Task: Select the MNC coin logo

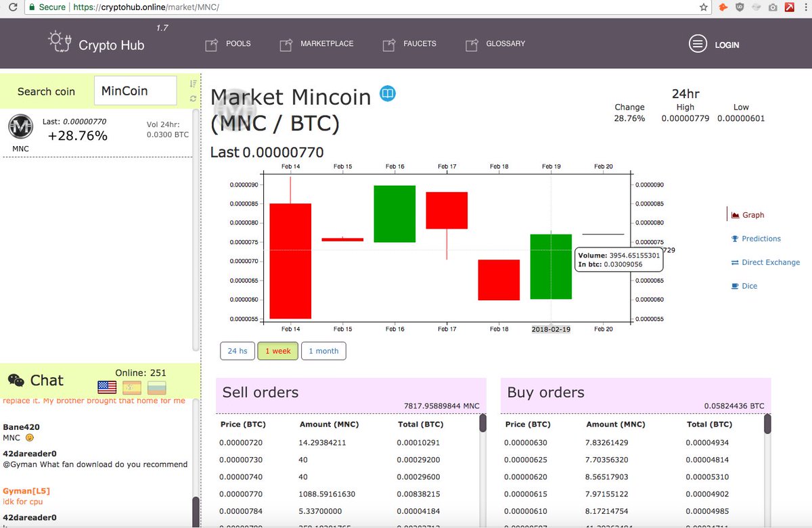Action: [x=21, y=127]
